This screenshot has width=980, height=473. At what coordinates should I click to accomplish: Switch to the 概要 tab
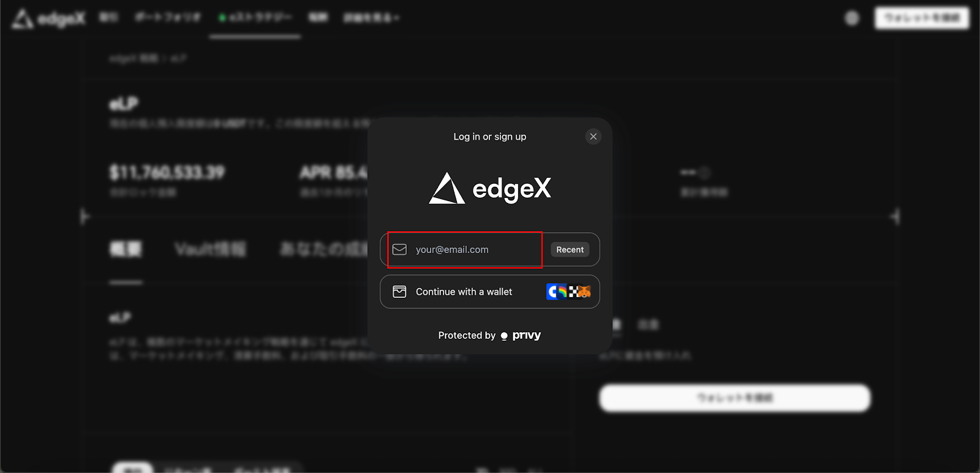pyautogui.click(x=126, y=249)
